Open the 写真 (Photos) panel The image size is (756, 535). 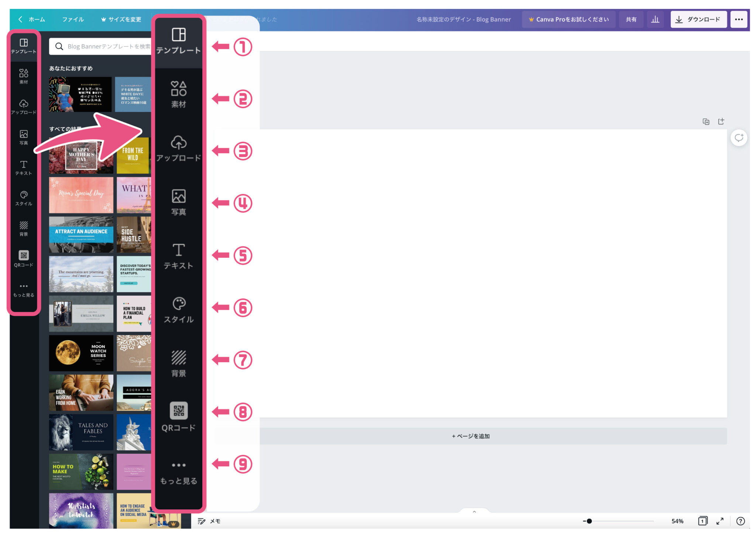(x=23, y=135)
